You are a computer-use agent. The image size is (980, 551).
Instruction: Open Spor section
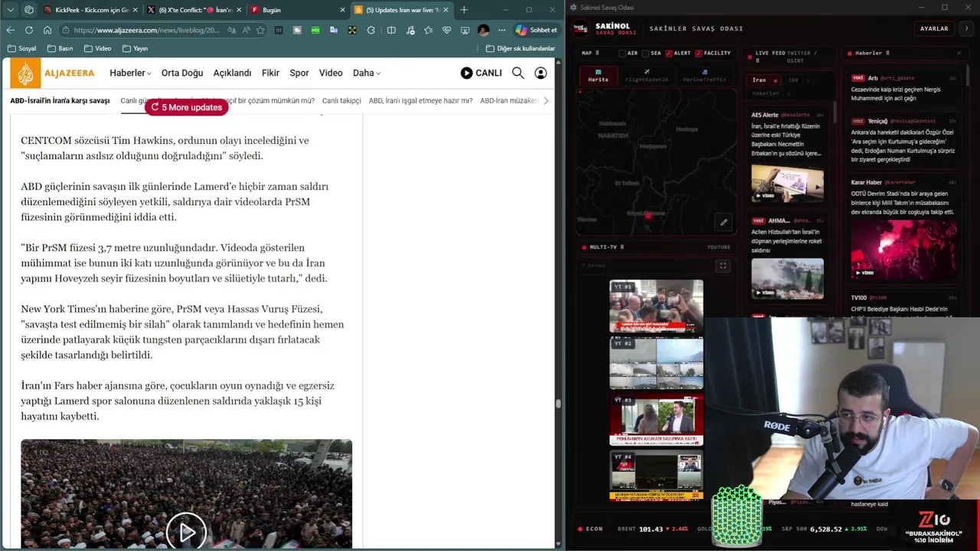[299, 73]
